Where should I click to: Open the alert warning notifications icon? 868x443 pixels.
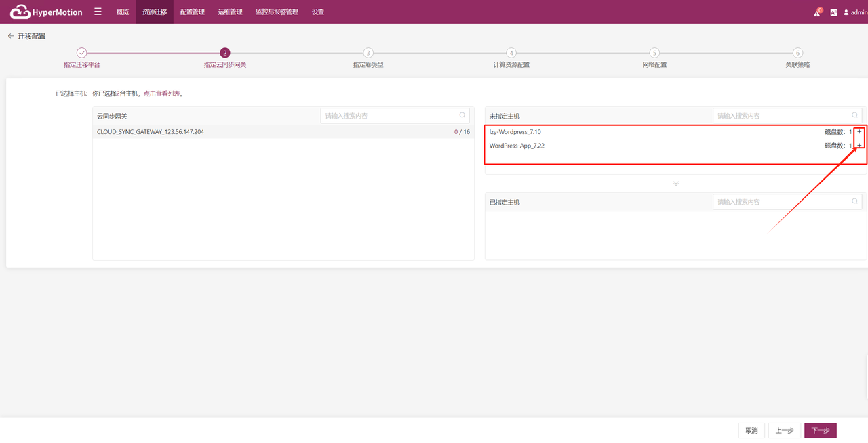coord(817,12)
